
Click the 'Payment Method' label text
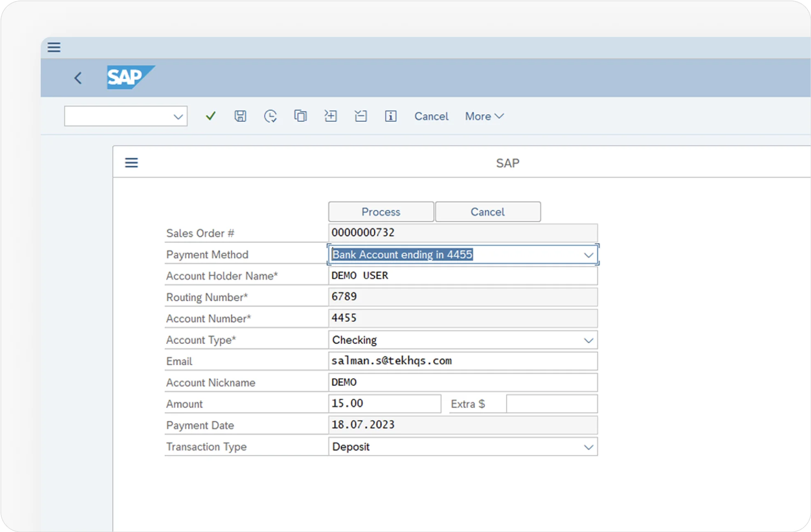(x=207, y=254)
